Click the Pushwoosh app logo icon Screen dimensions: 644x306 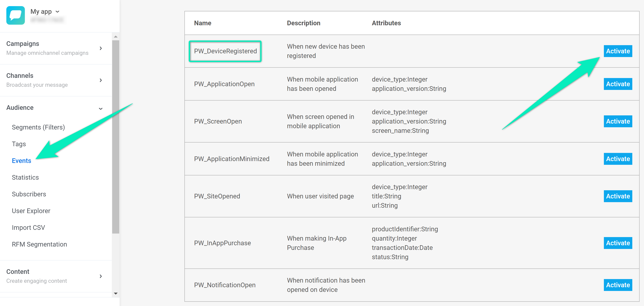coord(15,15)
